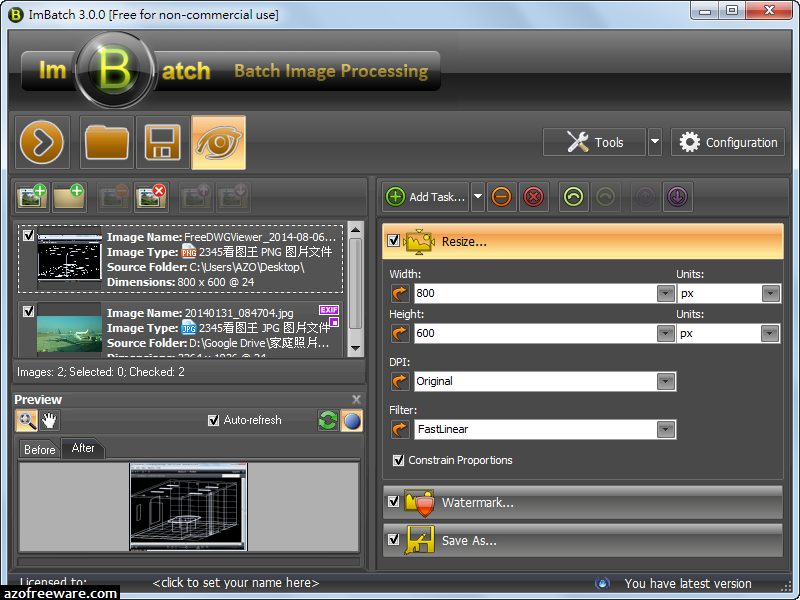Toggle the Watermark task checkbox
The height and width of the screenshot is (600, 800).
[x=393, y=502]
